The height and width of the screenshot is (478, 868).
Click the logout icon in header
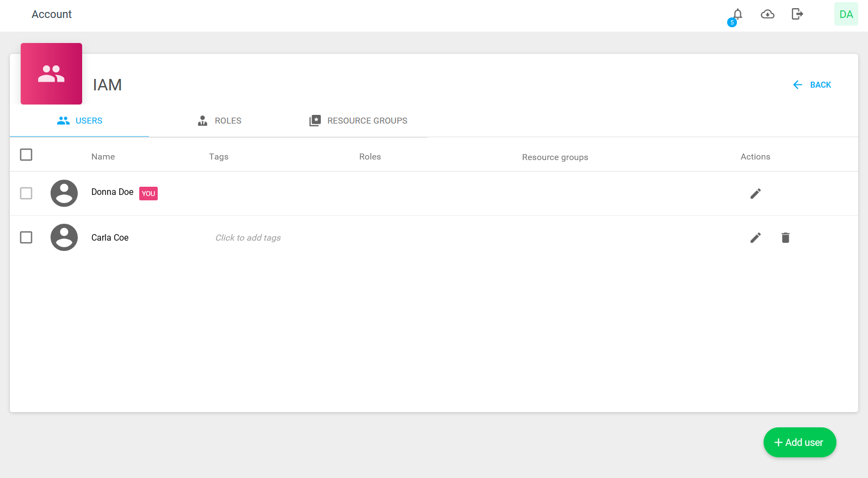797,14
